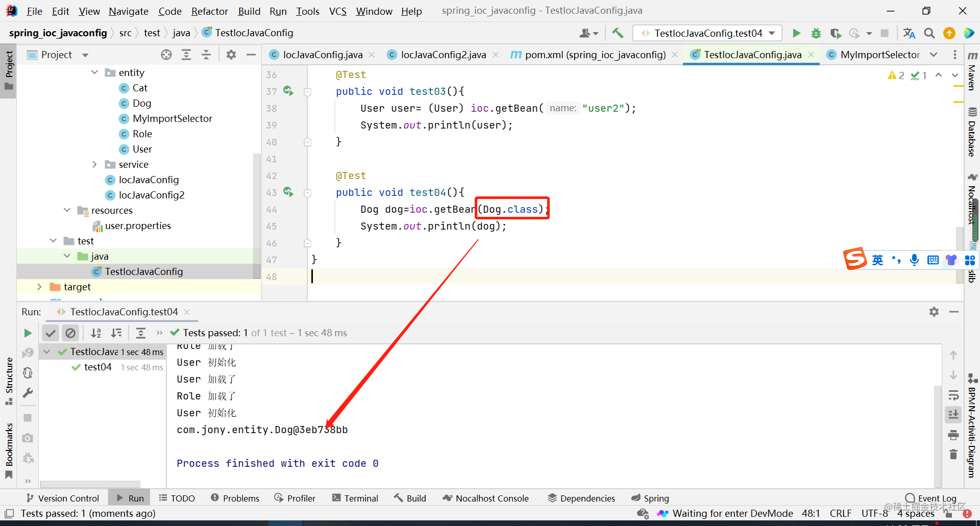Viewport: 980px width, 526px height.
Task: Select test04 result in Run tree
Action: tap(97, 367)
